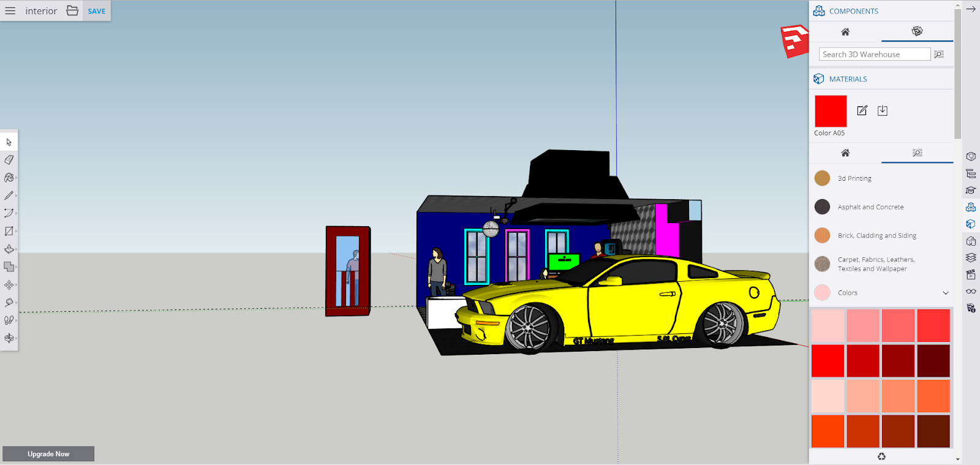980x465 pixels.
Task: Switch to Components home tab
Action: pos(845,32)
